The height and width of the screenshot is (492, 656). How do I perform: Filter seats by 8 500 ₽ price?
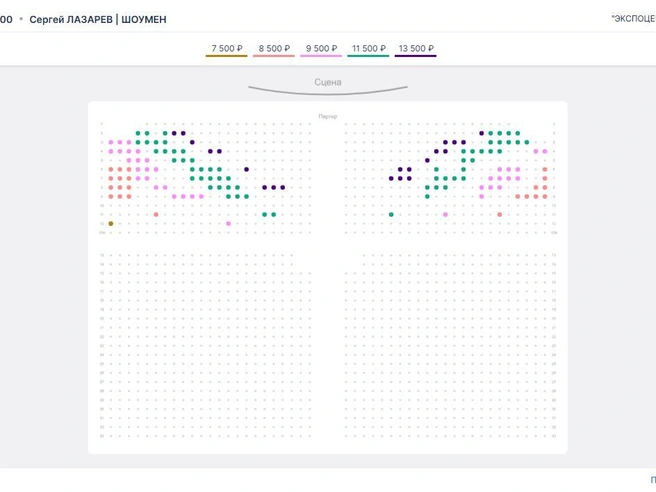click(274, 49)
